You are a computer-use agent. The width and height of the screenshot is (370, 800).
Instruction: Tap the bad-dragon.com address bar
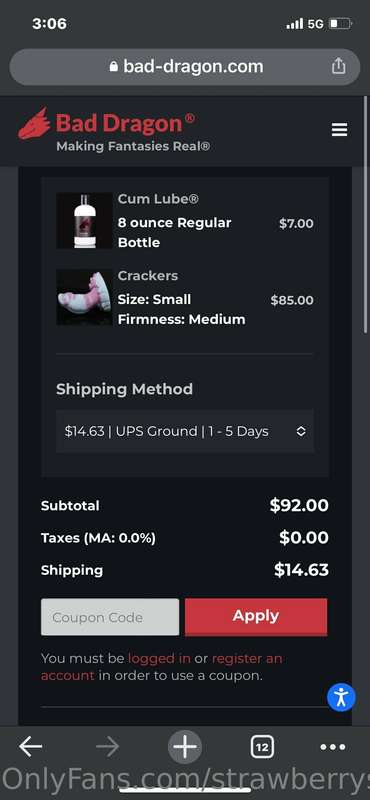[185, 66]
